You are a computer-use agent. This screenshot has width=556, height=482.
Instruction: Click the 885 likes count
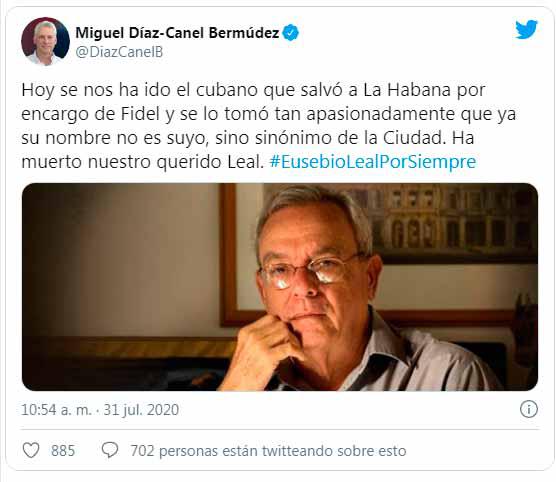coord(63,451)
